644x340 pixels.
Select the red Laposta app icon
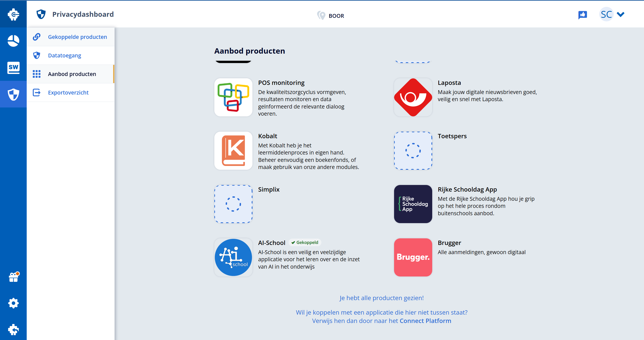[413, 97]
